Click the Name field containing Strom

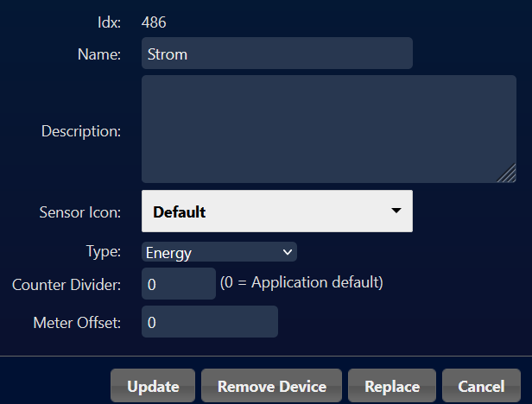pos(277,54)
